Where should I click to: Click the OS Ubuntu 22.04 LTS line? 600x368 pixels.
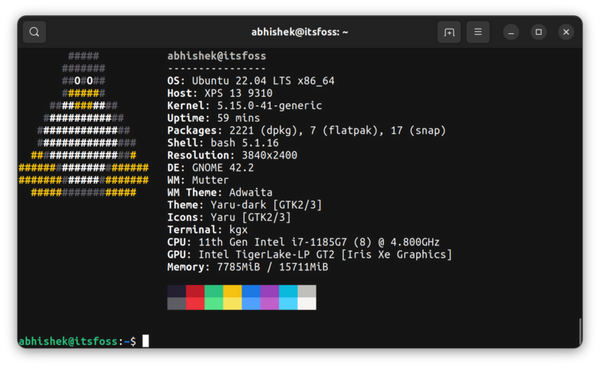[x=251, y=81]
